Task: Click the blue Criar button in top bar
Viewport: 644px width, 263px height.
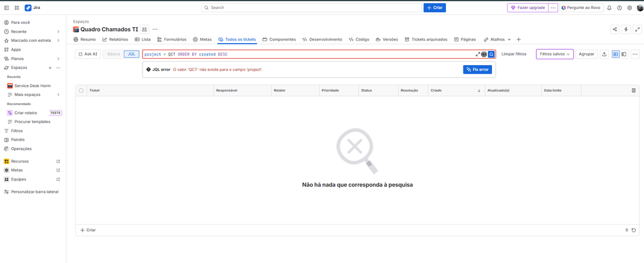Action: pos(434,8)
